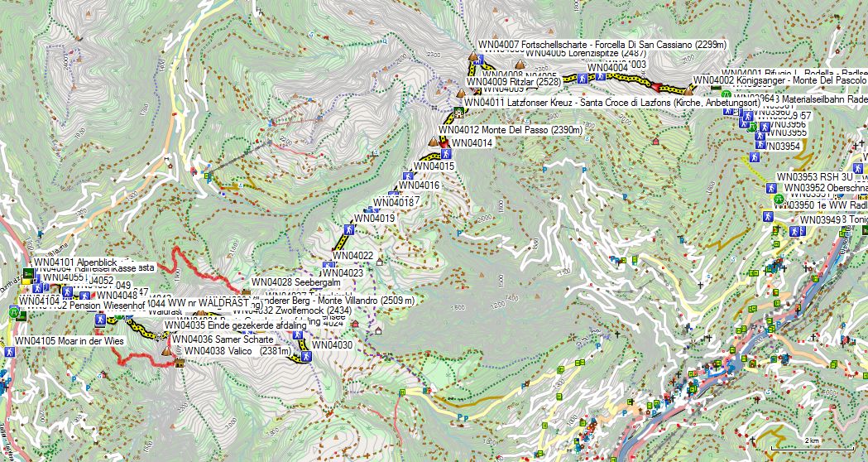Click the WN03953 RSH 3U label

pos(815,176)
